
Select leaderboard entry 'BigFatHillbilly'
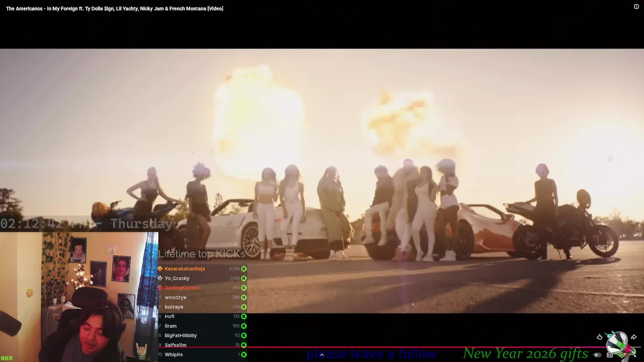(181, 336)
